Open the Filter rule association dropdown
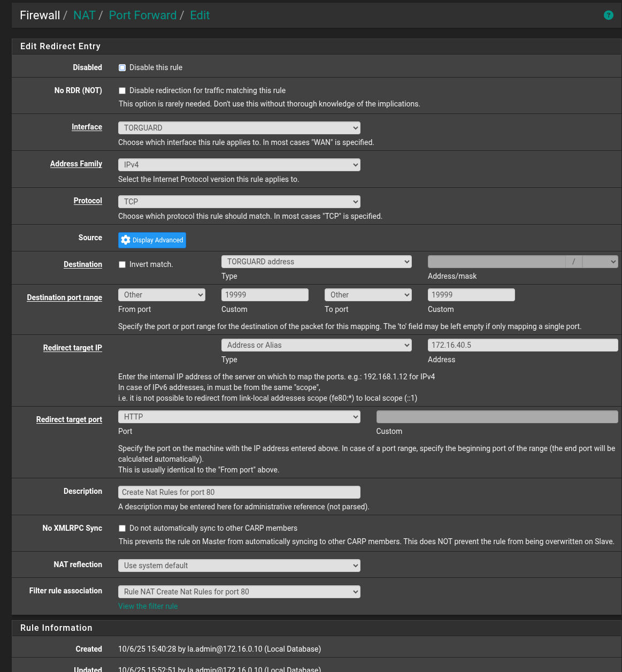 click(239, 592)
